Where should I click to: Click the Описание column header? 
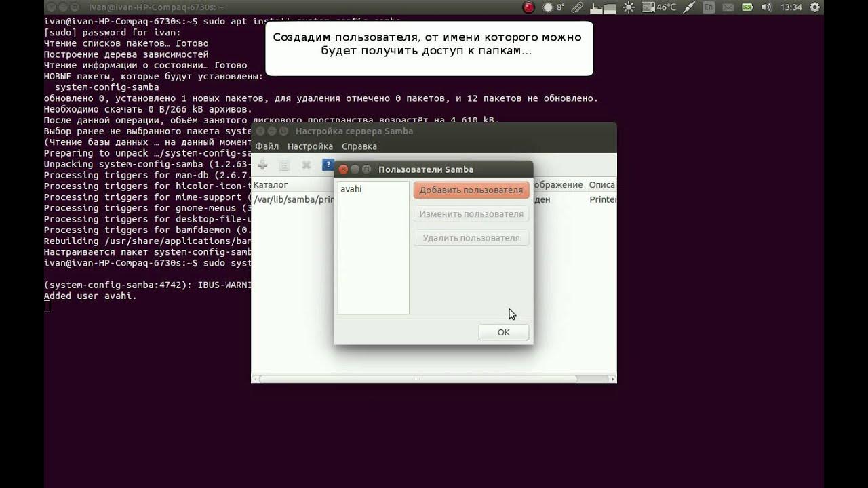pyautogui.click(x=601, y=185)
